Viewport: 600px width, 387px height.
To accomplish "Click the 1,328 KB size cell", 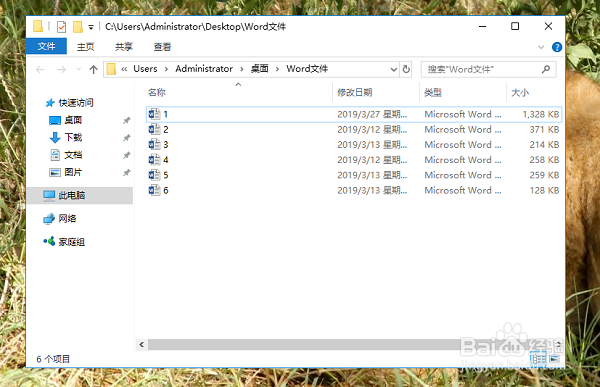I will [541, 114].
